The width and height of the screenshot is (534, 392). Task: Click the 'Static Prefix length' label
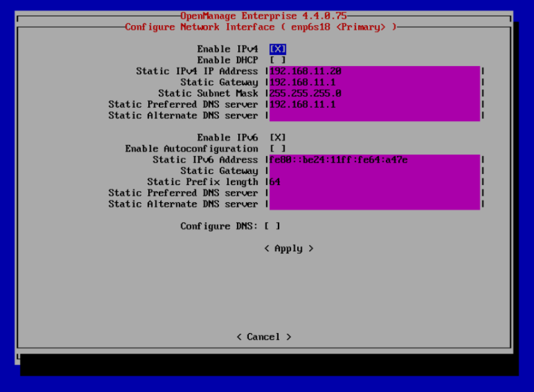[x=202, y=182]
